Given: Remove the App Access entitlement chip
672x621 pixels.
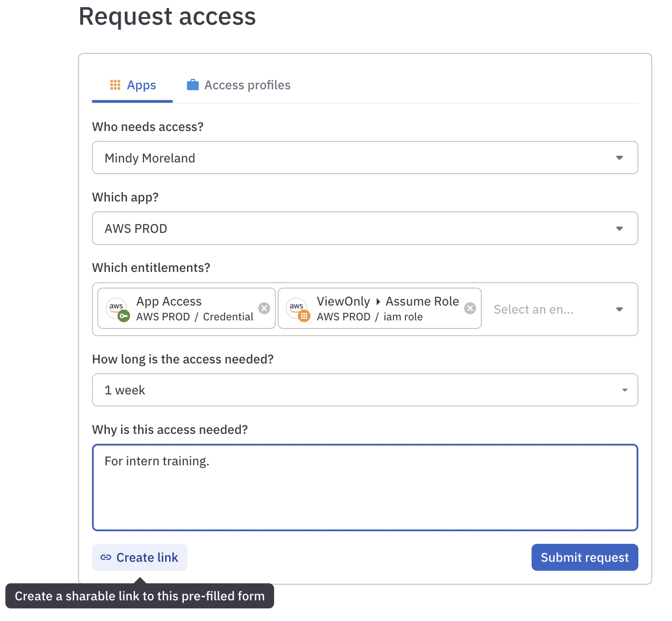Looking at the screenshot, I should (x=264, y=308).
